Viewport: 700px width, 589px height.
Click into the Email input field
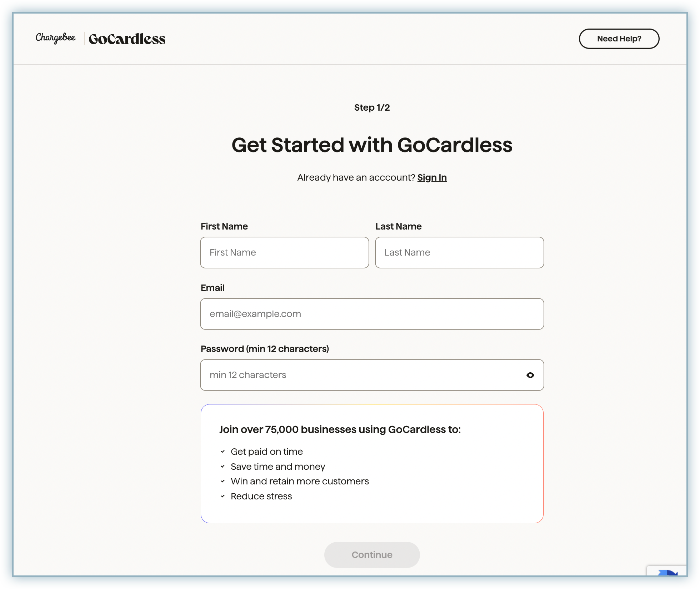click(x=371, y=314)
